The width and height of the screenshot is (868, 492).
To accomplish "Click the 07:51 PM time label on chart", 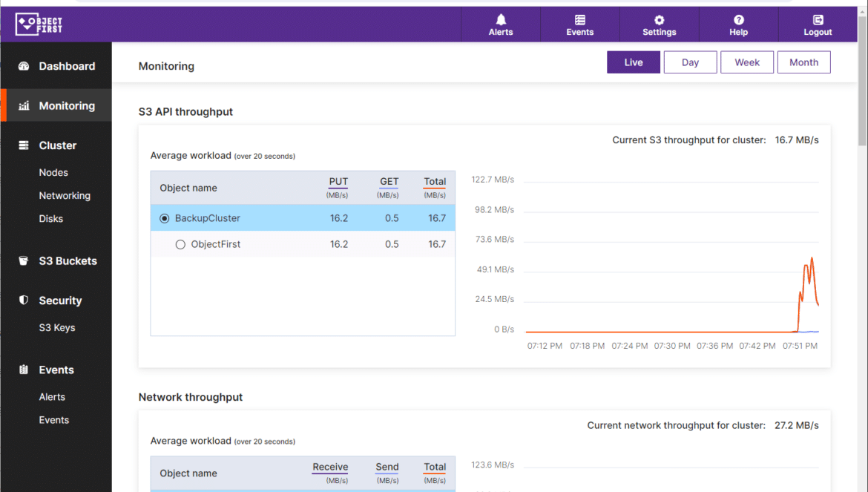I will click(x=800, y=346).
